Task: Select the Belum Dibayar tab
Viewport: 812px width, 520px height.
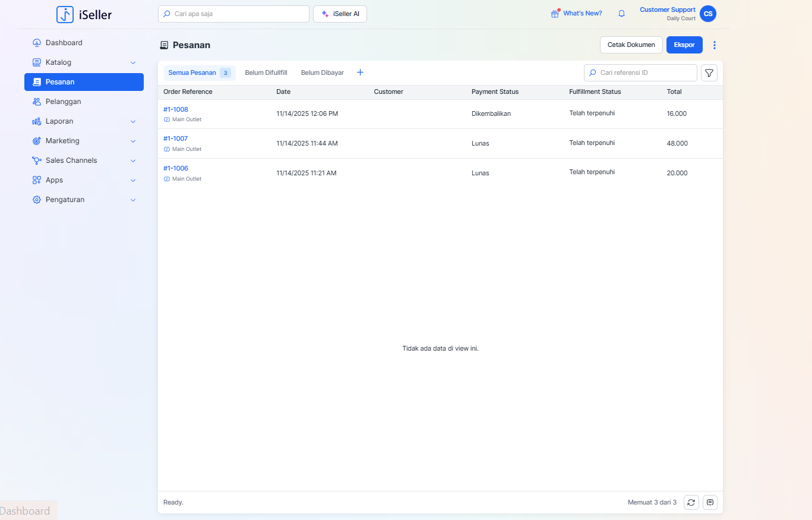Action: [322, 73]
